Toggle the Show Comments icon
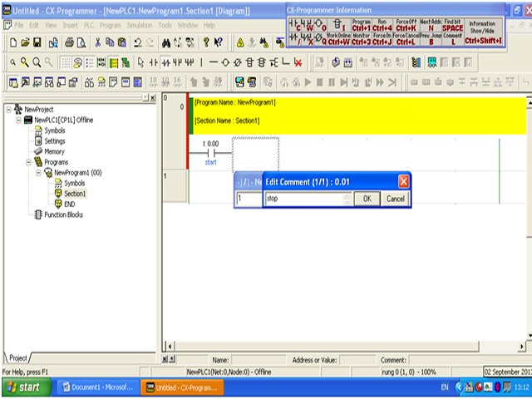The image size is (532, 399). point(77,63)
